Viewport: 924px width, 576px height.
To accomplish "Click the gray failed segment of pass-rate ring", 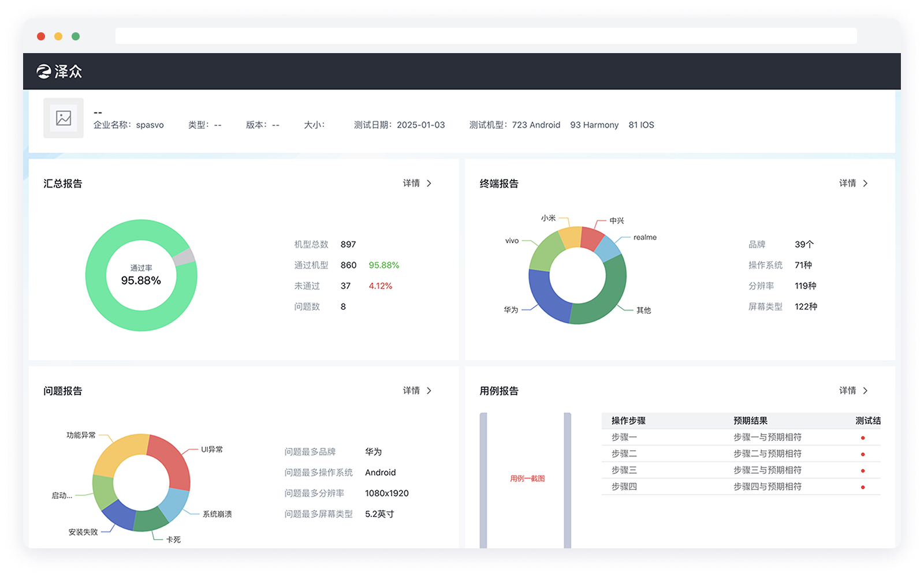I will (185, 256).
